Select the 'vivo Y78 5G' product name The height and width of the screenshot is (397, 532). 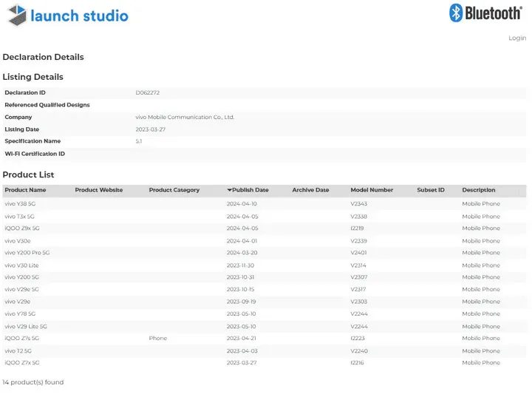(20, 313)
